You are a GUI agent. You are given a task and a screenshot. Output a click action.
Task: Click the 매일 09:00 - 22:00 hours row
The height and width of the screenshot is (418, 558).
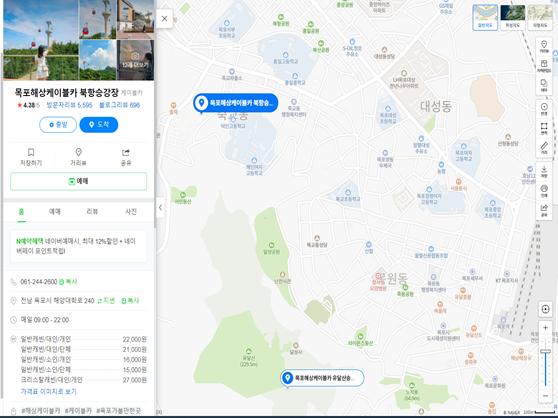click(44, 320)
